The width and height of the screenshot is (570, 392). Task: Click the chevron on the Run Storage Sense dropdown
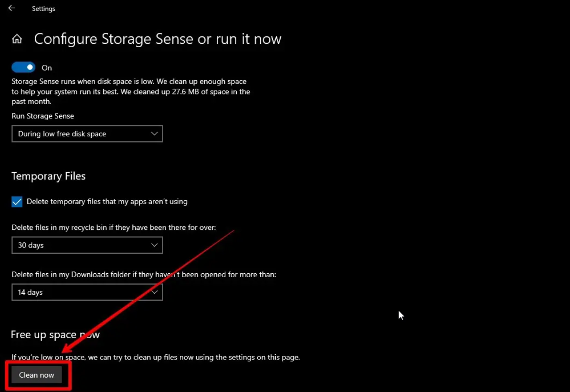click(154, 134)
